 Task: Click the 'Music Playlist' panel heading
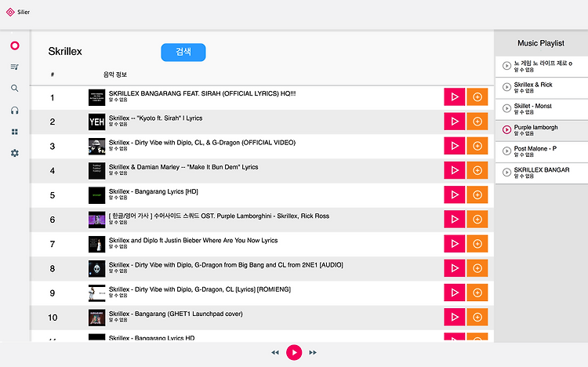(541, 43)
